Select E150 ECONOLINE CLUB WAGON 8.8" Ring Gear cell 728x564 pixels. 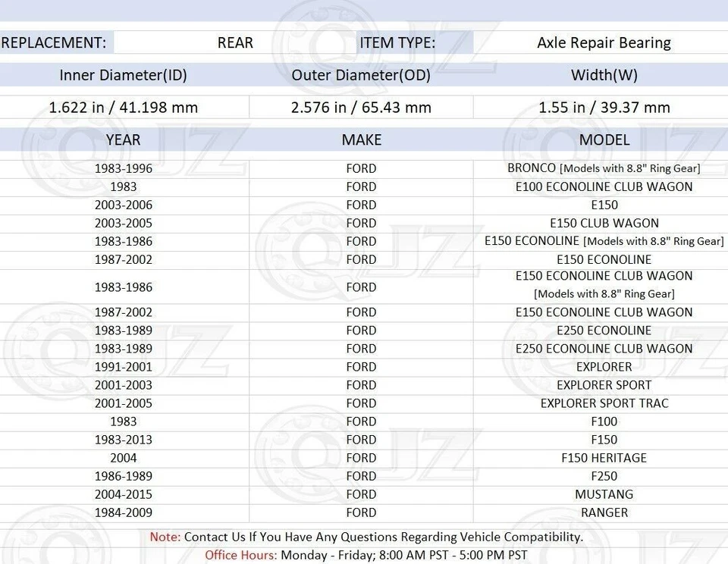[604, 284]
